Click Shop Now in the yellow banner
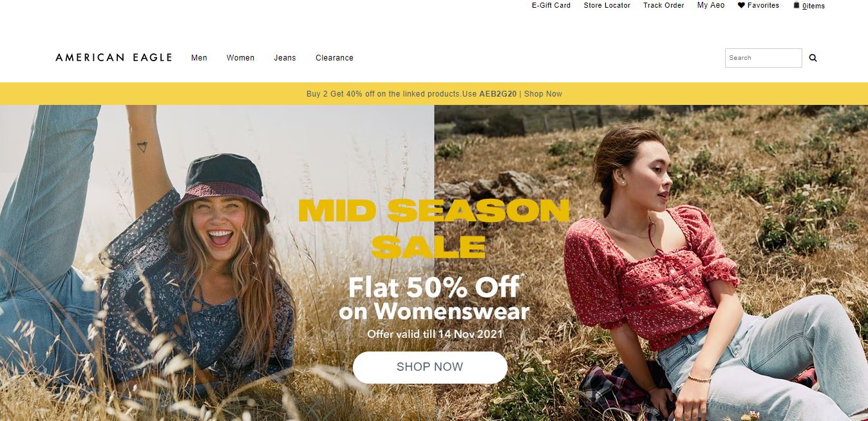This screenshot has height=421, width=868. pyautogui.click(x=543, y=94)
